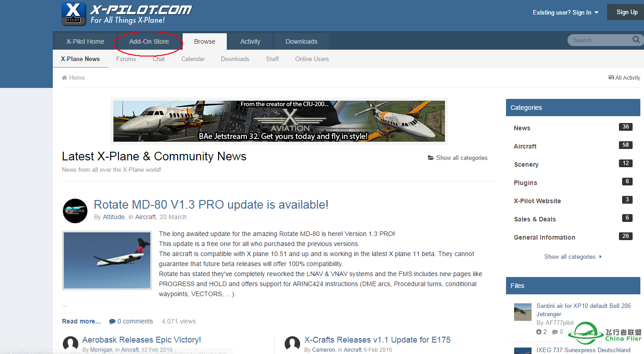Click the comments speech bubble icon
The width and height of the screenshot is (644, 354).
pyautogui.click(x=112, y=322)
